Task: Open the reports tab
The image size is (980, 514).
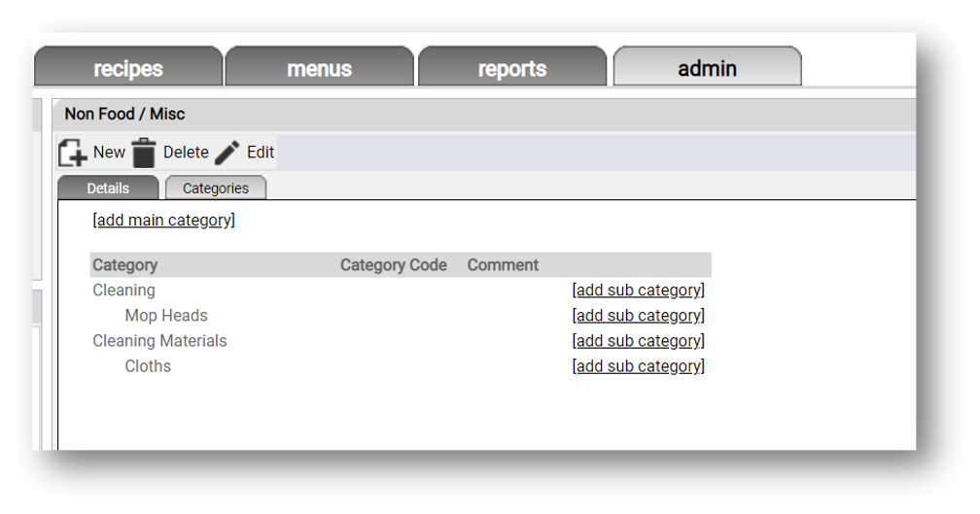Action: click(511, 66)
